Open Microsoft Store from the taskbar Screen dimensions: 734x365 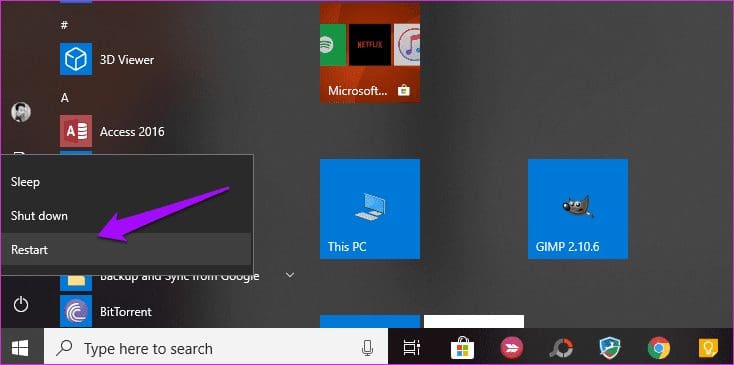point(462,348)
